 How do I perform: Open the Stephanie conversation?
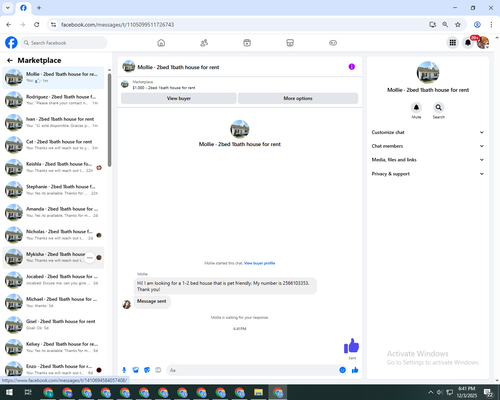click(53, 190)
